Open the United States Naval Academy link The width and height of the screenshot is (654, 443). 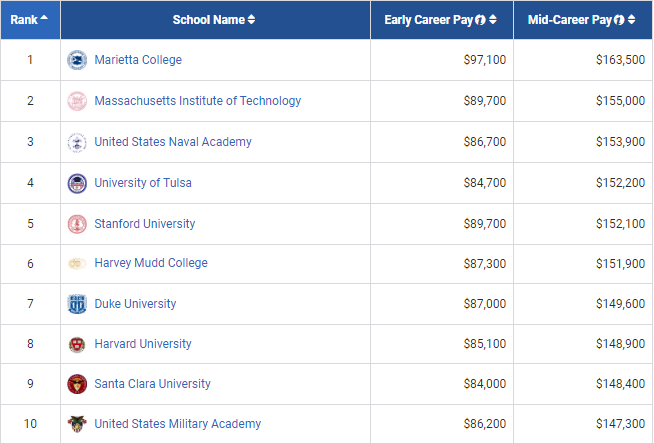172,142
